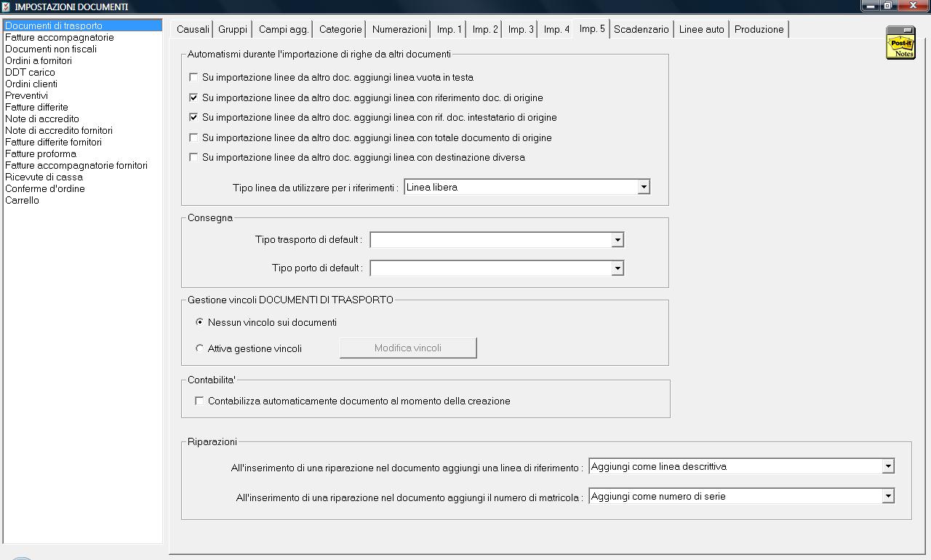Switch to the Imp. 2 tab

(485, 29)
